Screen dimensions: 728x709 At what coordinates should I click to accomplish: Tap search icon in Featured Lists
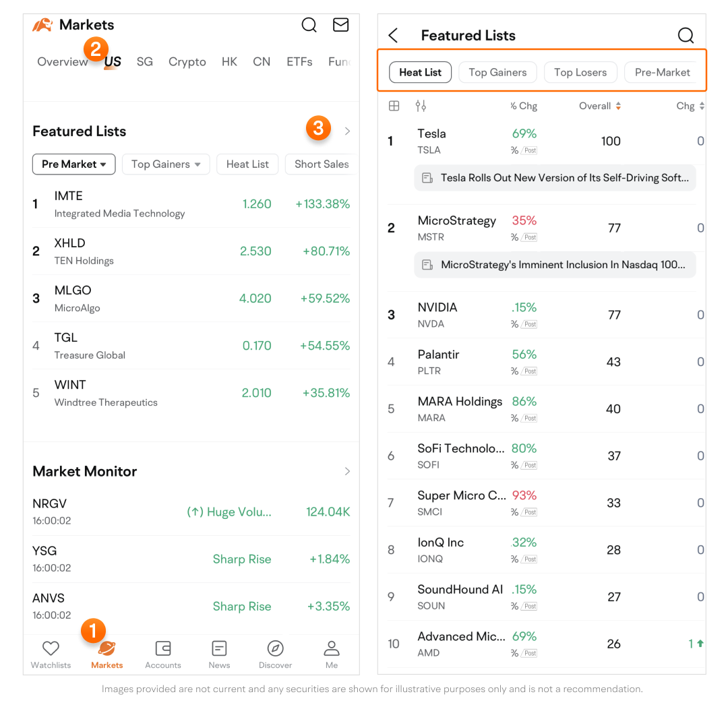(686, 36)
